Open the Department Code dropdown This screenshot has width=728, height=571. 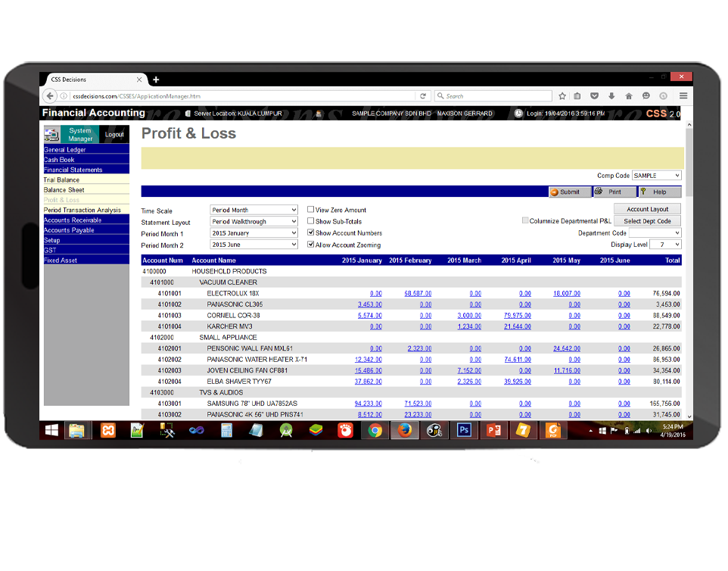(655, 232)
